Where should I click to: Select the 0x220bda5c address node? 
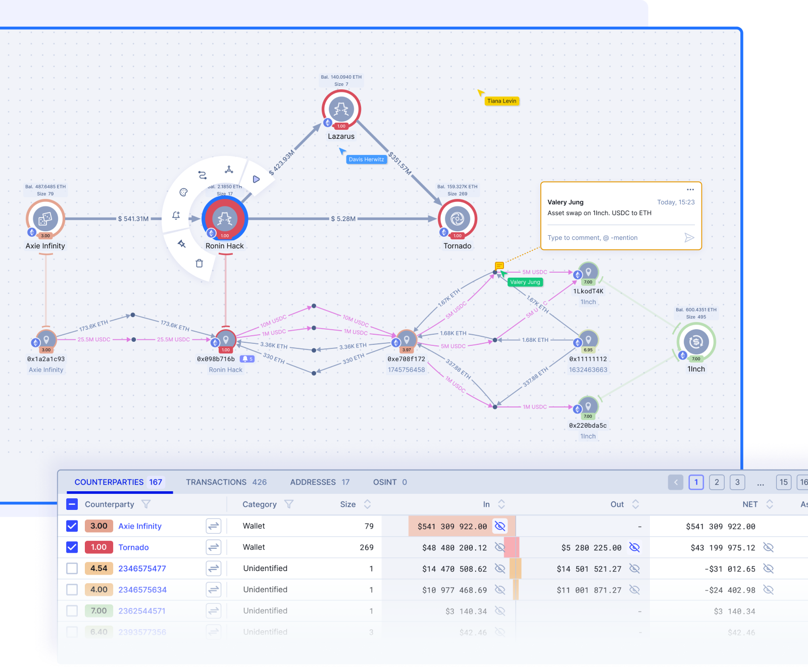click(588, 406)
